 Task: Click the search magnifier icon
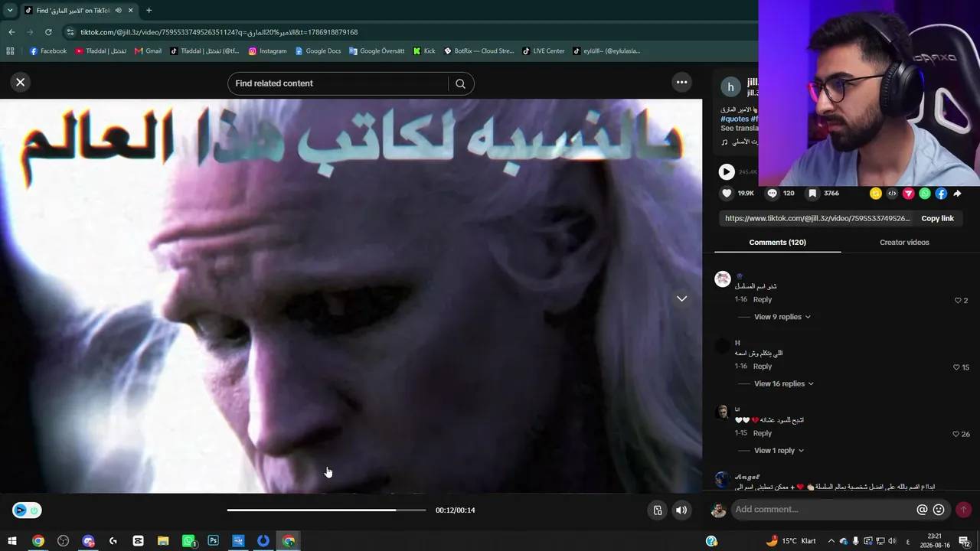click(460, 83)
